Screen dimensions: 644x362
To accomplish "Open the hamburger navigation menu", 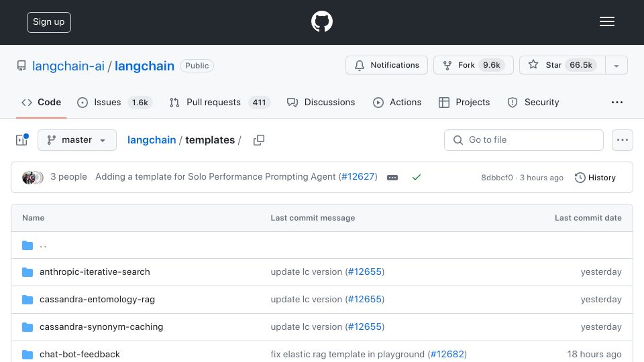I will [606, 21].
